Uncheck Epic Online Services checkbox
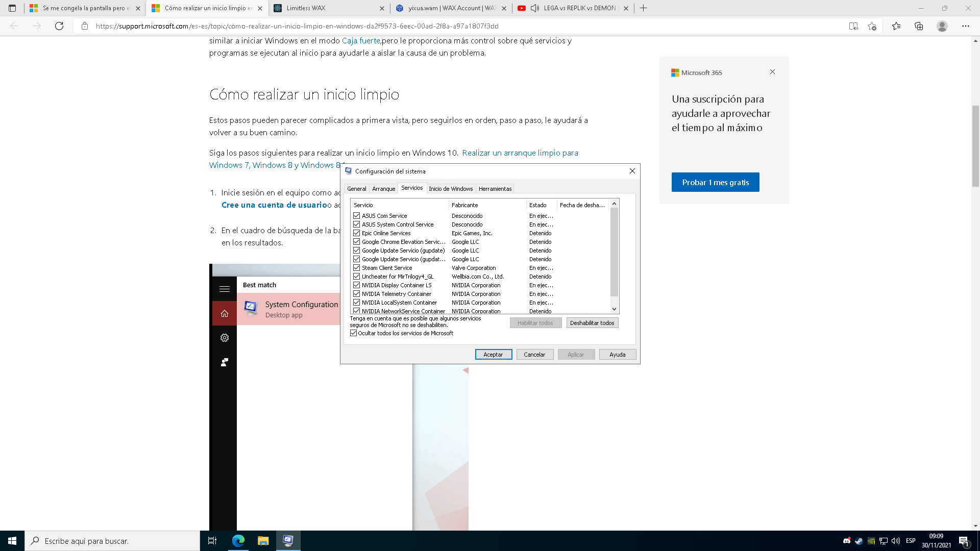 point(356,233)
